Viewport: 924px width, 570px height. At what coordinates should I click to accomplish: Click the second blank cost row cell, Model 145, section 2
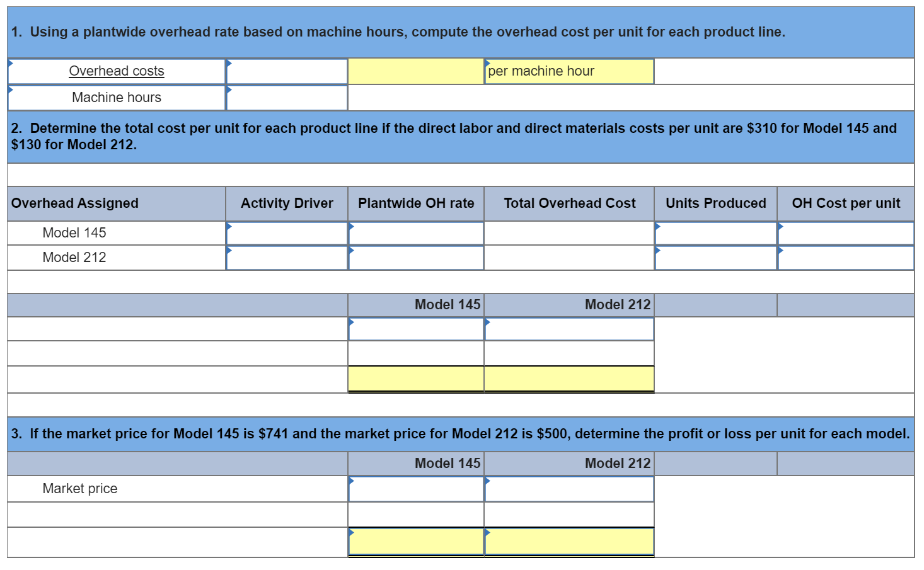[x=416, y=353]
